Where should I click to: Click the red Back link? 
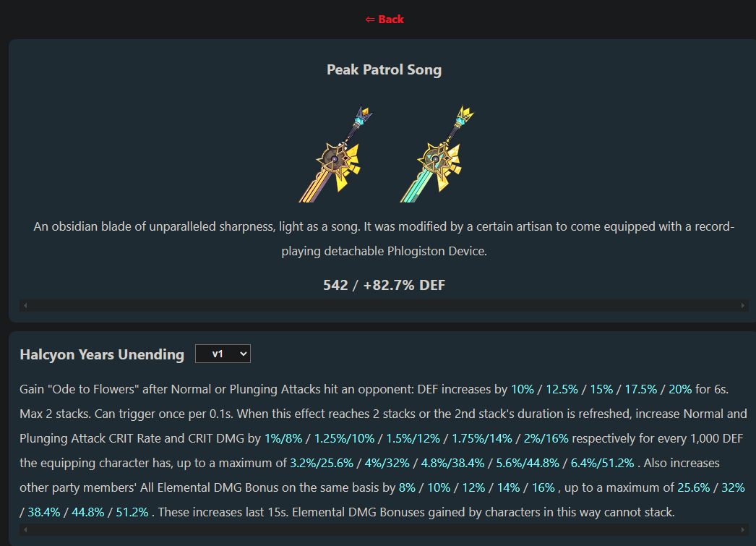click(x=385, y=20)
